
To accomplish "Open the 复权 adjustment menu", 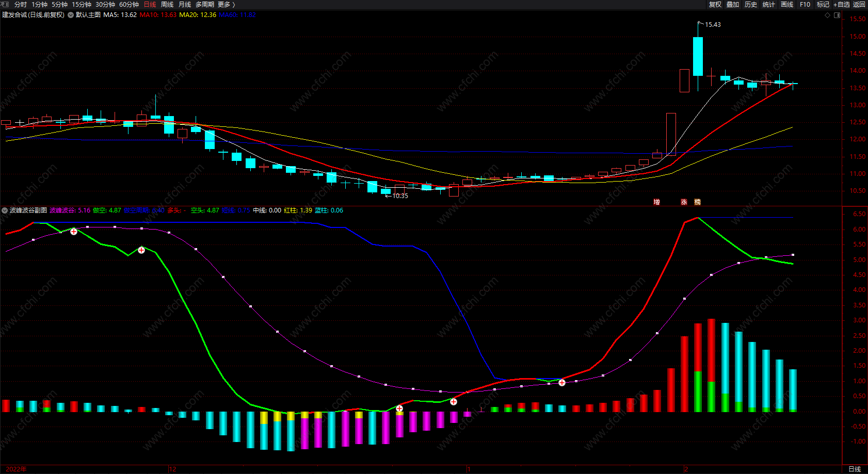I will (715, 5).
